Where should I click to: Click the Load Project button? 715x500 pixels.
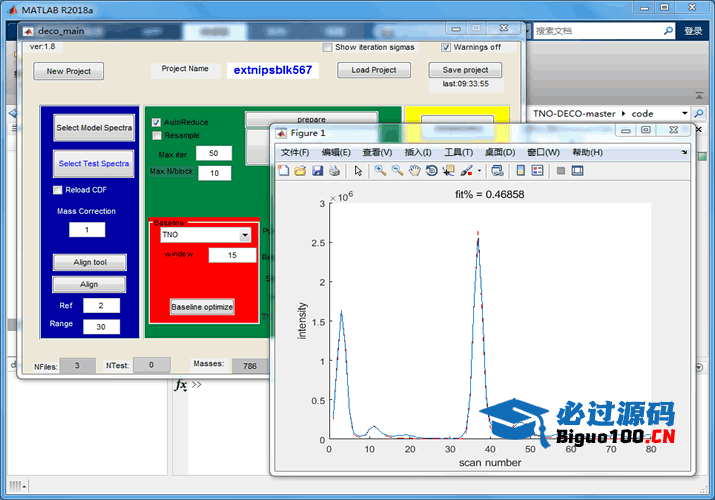coord(373,70)
